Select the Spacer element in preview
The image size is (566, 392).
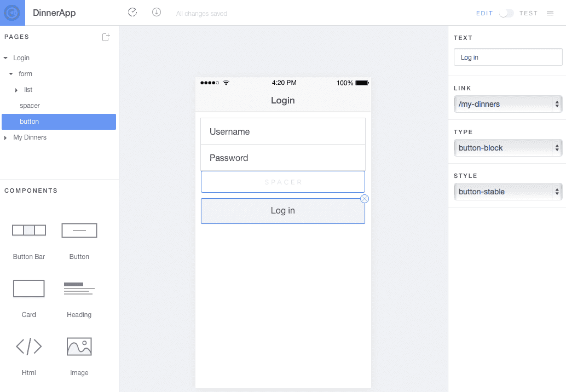click(x=283, y=182)
